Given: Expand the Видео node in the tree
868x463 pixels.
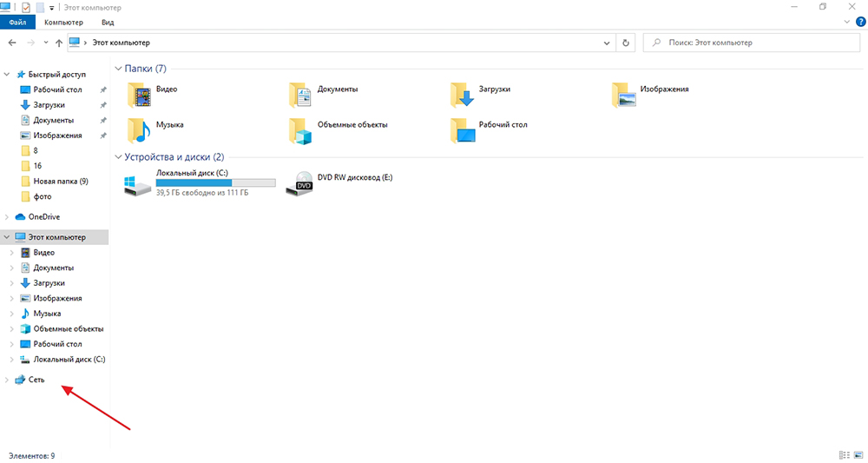Looking at the screenshot, I should coord(12,253).
